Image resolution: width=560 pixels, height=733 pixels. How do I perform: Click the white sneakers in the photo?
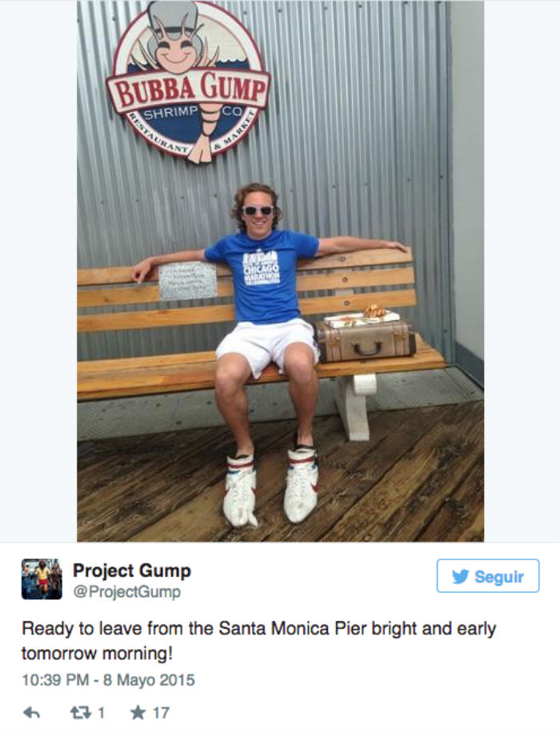(270, 490)
